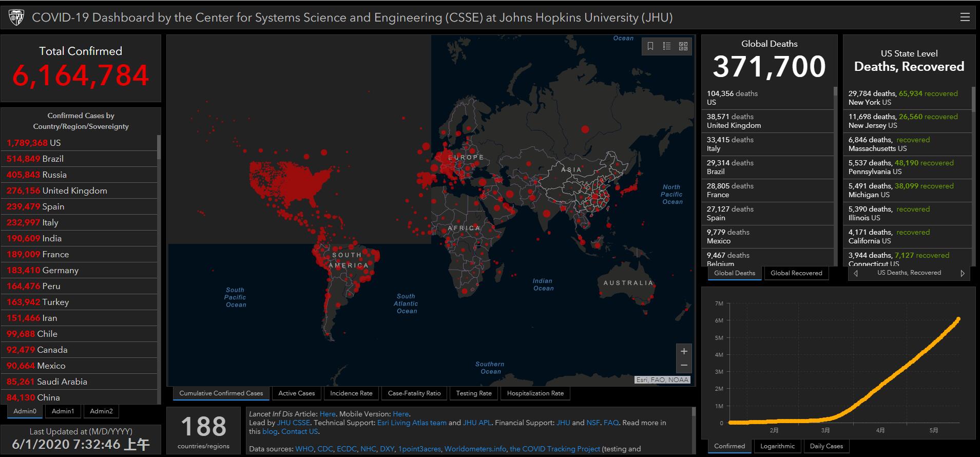Open the Worldometers.info data source link
The width and height of the screenshot is (980, 457).
coord(475,449)
